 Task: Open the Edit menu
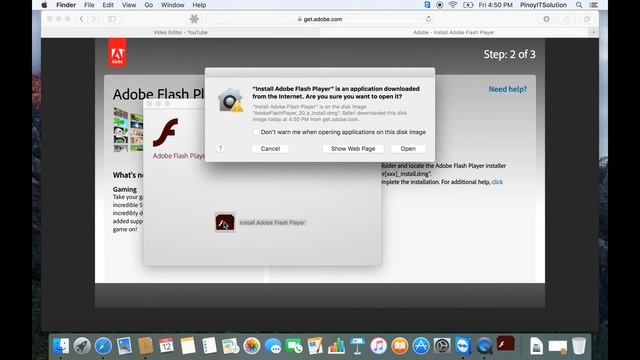click(108, 5)
